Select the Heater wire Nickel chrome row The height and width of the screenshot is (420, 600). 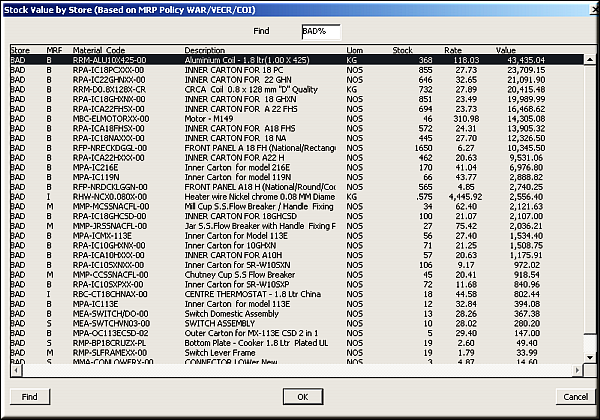(248, 194)
